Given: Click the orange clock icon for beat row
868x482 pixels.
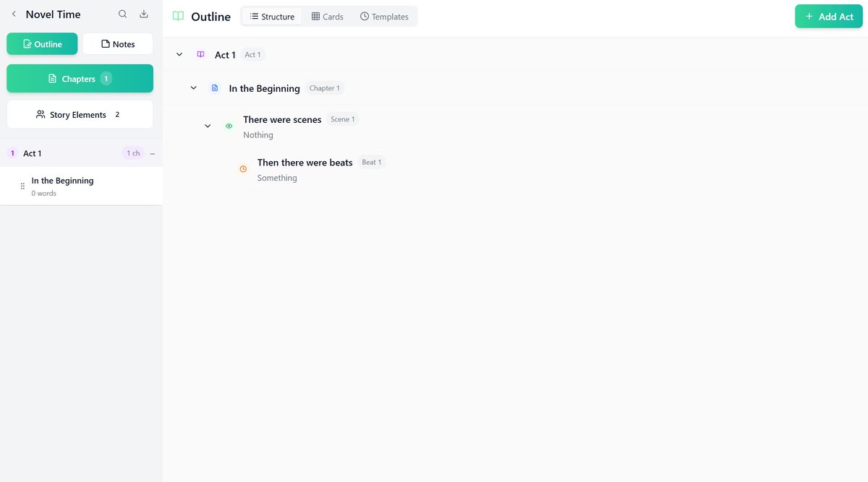Looking at the screenshot, I should (x=243, y=168).
